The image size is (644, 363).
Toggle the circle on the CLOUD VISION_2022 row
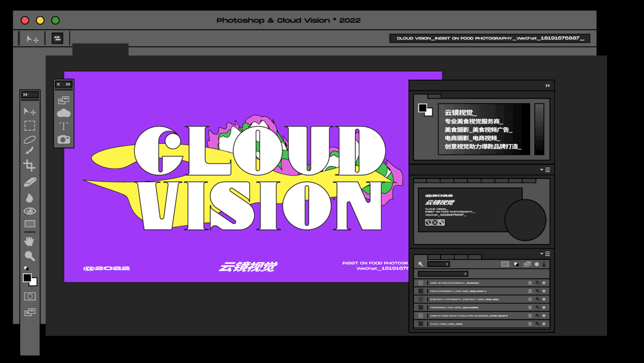point(544,324)
